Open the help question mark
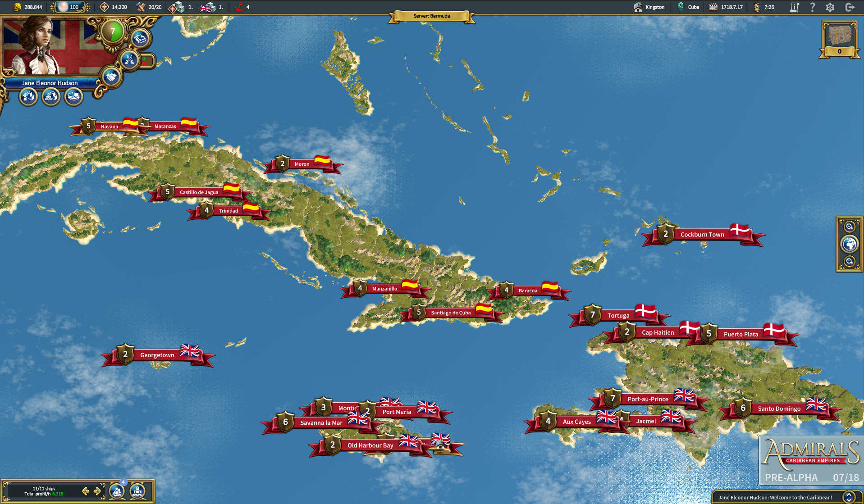This screenshot has width=864, height=504. coord(812,7)
